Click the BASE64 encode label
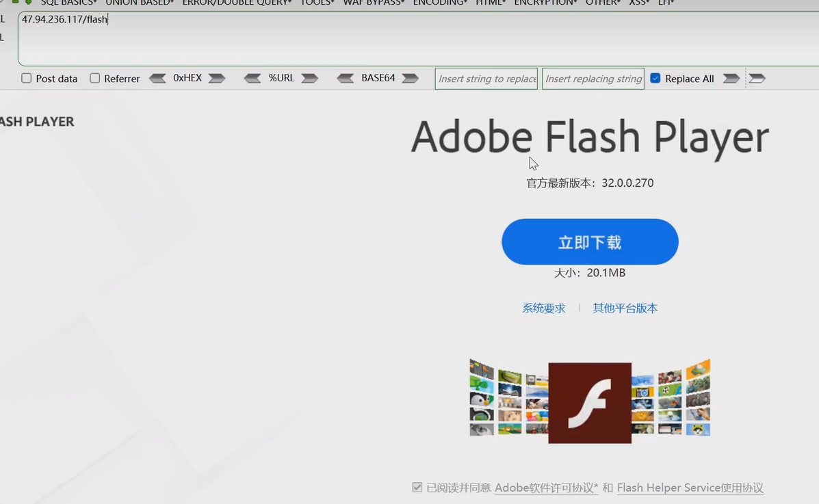The width and height of the screenshot is (819, 504). (x=378, y=78)
